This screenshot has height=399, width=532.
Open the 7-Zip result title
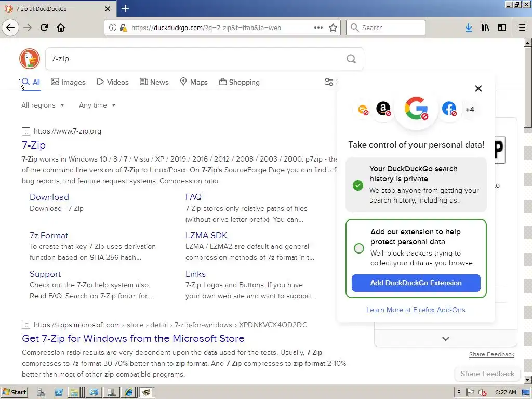click(34, 145)
